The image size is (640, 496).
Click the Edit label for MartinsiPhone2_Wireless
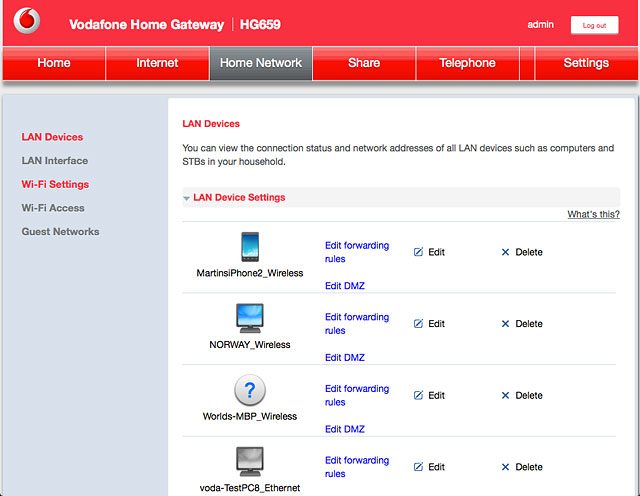(x=436, y=252)
